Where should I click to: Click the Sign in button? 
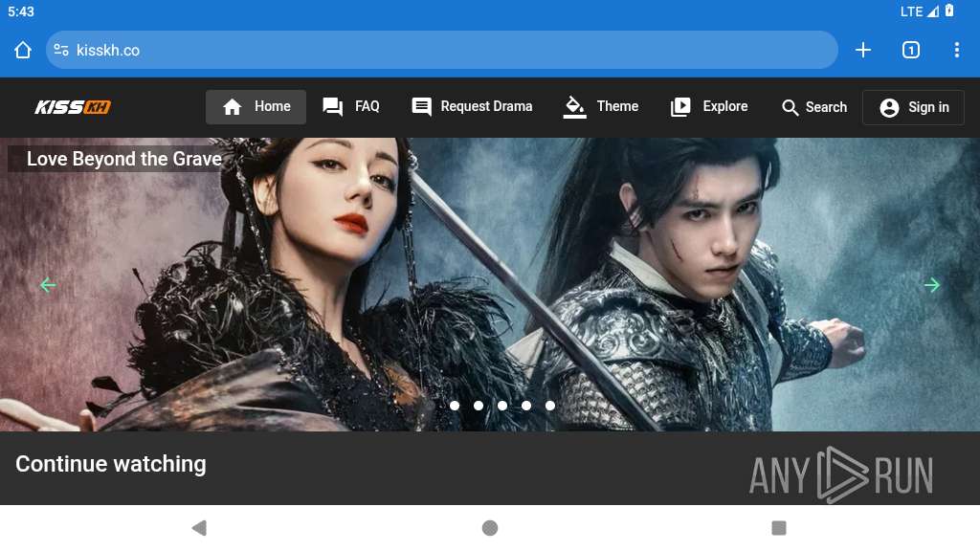[x=914, y=107]
